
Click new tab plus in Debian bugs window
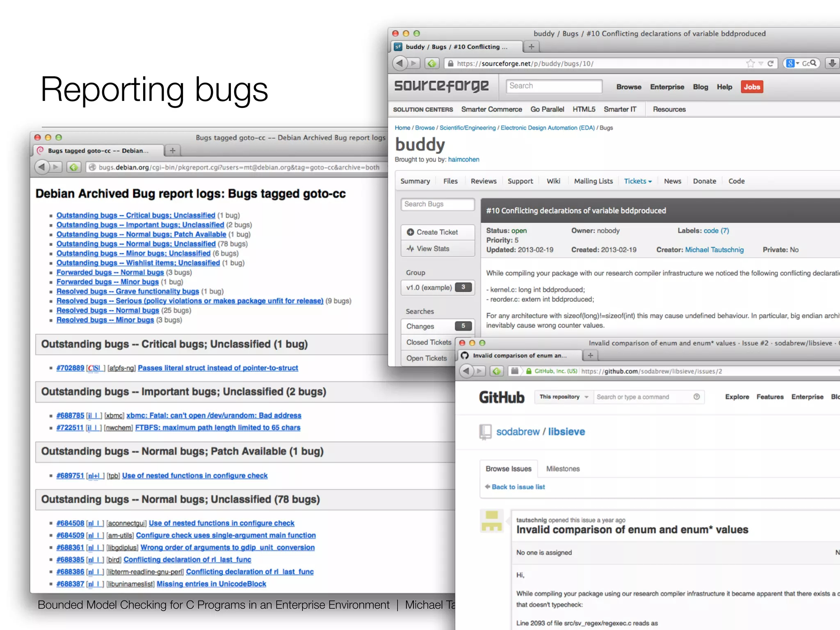[173, 151]
